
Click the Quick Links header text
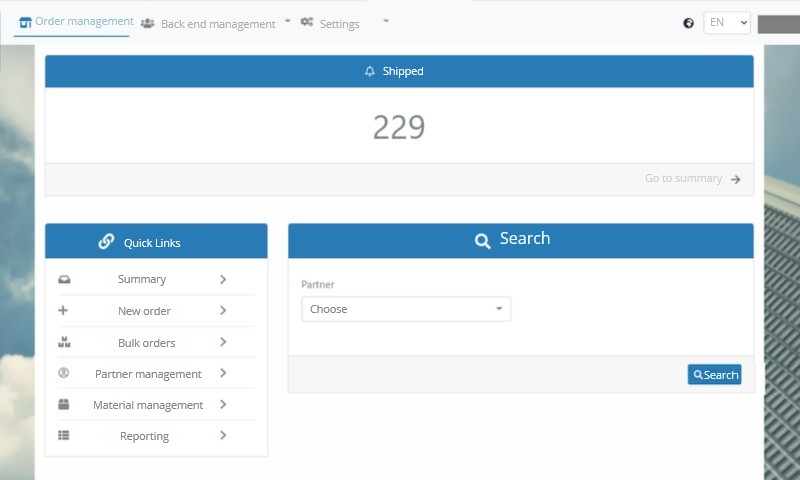pos(152,243)
